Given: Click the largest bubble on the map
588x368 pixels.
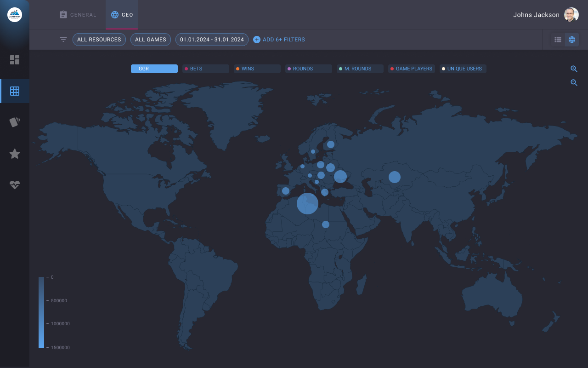Looking at the screenshot, I should tap(307, 203).
